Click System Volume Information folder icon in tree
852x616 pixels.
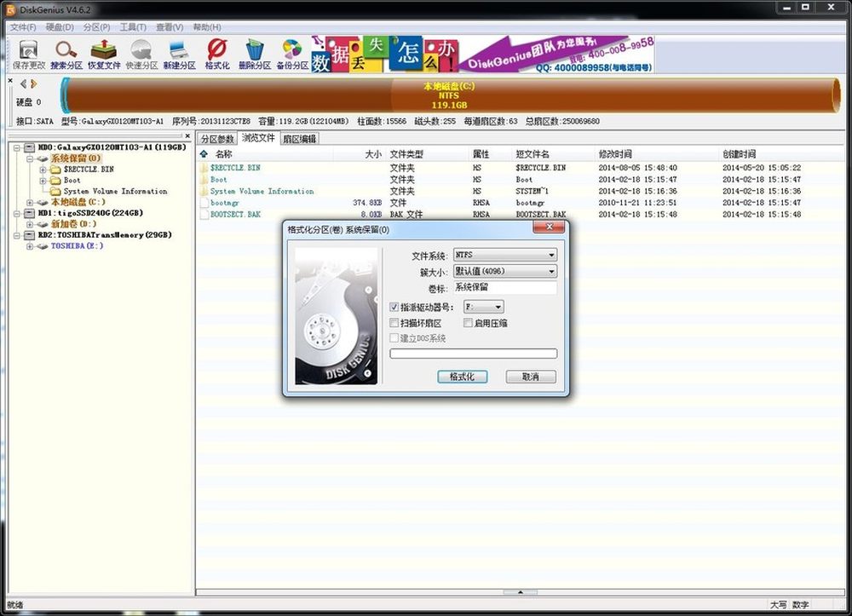[x=55, y=191]
